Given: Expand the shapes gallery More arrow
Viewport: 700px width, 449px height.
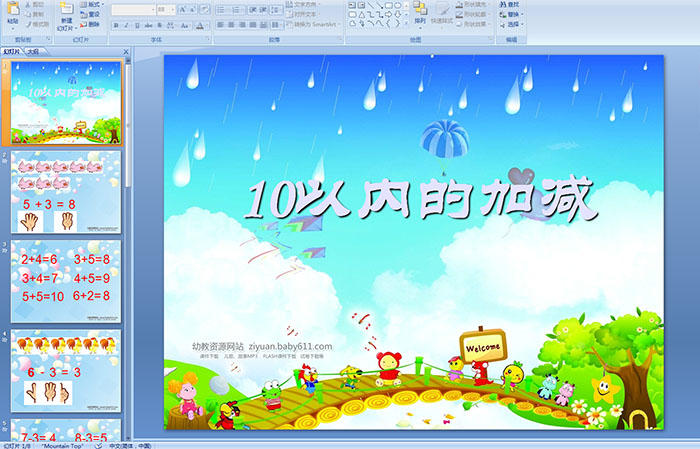Looking at the screenshot, I should click(406, 23).
